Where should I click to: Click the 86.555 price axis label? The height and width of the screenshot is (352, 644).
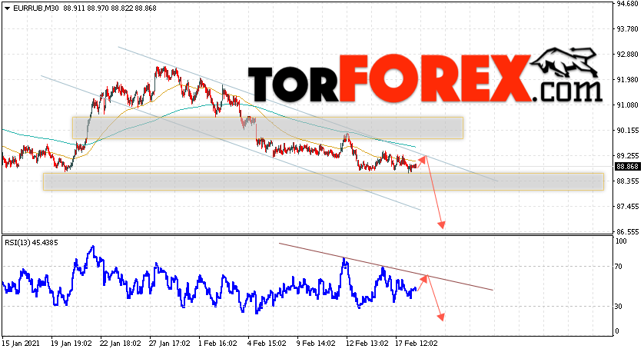pos(628,231)
